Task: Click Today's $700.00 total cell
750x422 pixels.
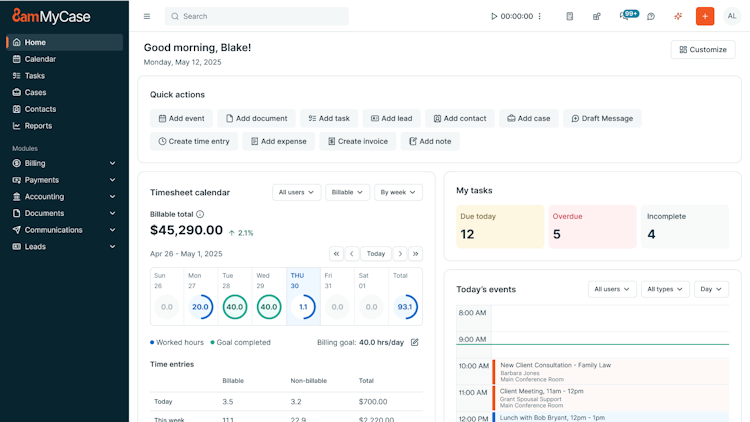Action: (x=373, y=401)
